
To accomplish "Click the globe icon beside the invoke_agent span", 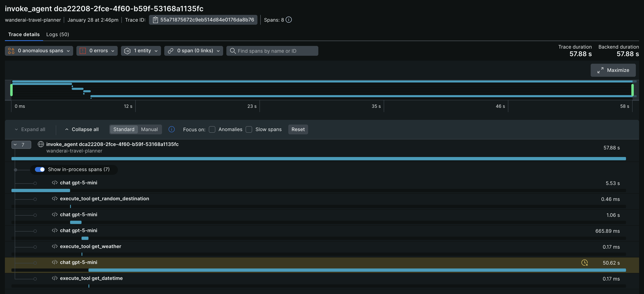I will click(x=41, y=144).
